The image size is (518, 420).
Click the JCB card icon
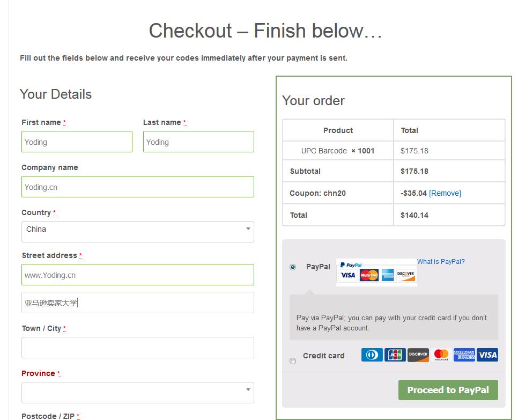395,355
